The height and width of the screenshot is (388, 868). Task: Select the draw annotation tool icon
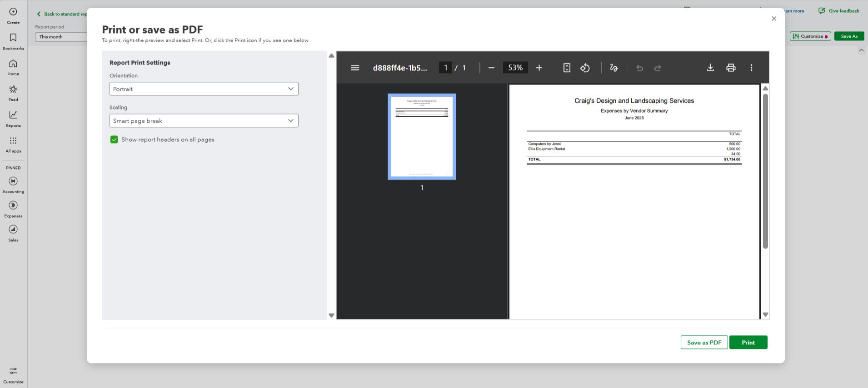(614, 68)
